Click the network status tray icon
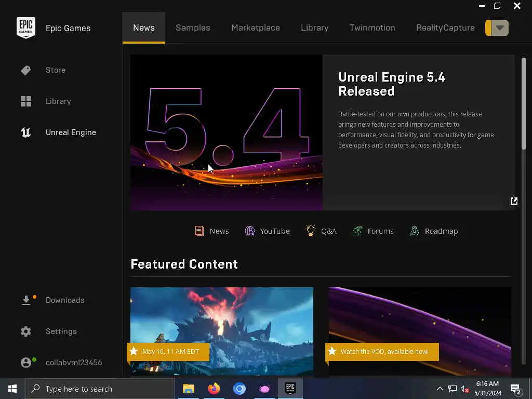The height and width of the screenshot is (399, 532). pos(453,389)
